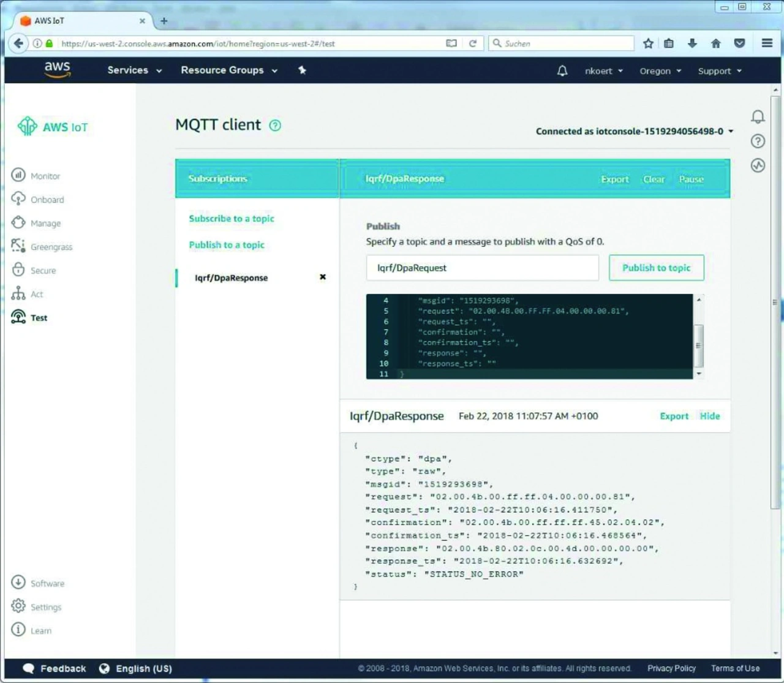Open right-panel question mark help icon
Image resolution: width=784 pixels, height=683 pixels.
tap(758, 142)
